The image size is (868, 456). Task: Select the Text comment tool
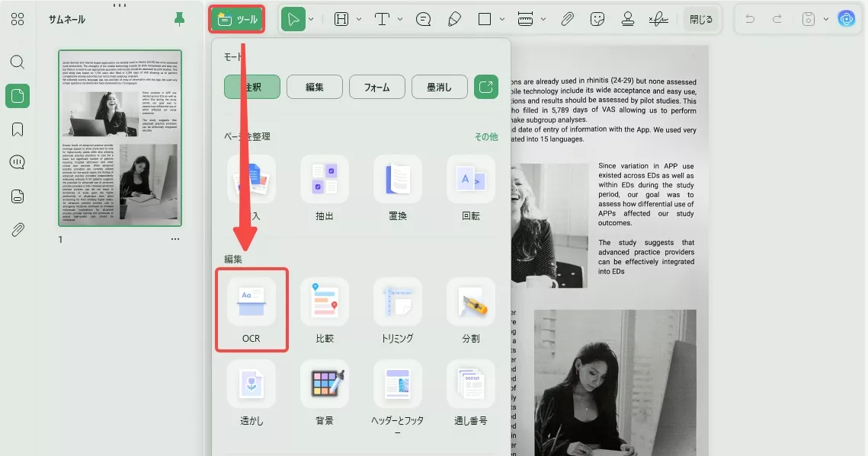tap(423, 18)
